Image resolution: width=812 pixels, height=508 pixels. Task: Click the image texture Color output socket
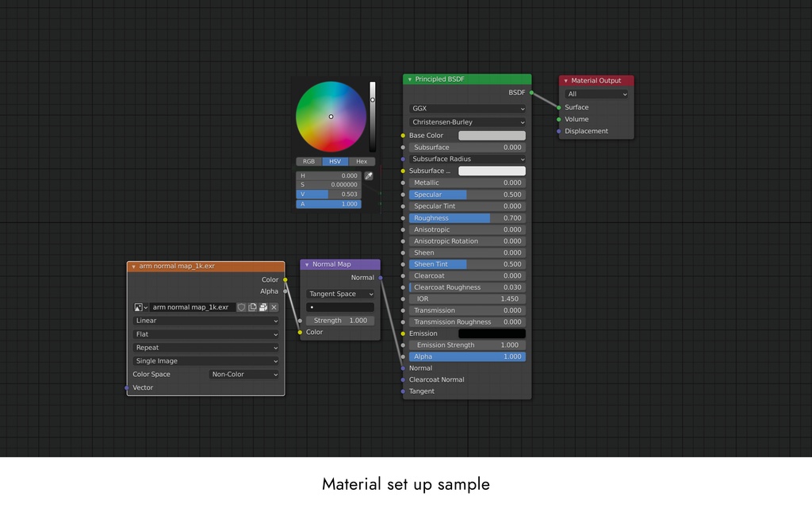pos(285,280)
